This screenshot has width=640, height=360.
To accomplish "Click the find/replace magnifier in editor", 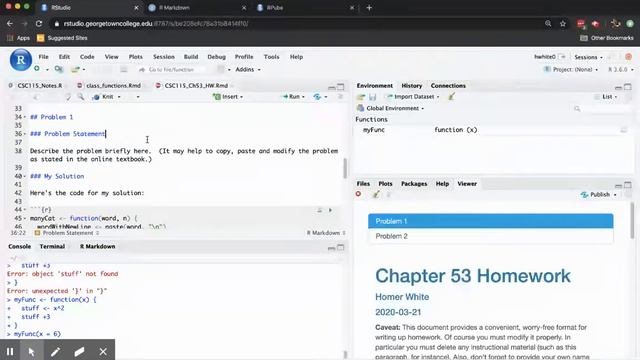I will pyautogui.click(x=81, y=97).
